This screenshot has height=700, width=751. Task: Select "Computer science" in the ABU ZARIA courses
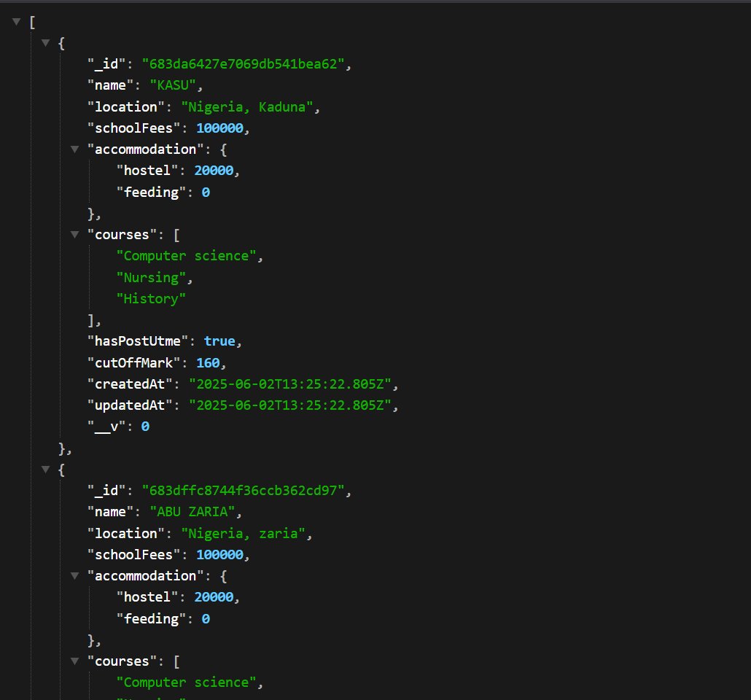(x=187, y=682)
